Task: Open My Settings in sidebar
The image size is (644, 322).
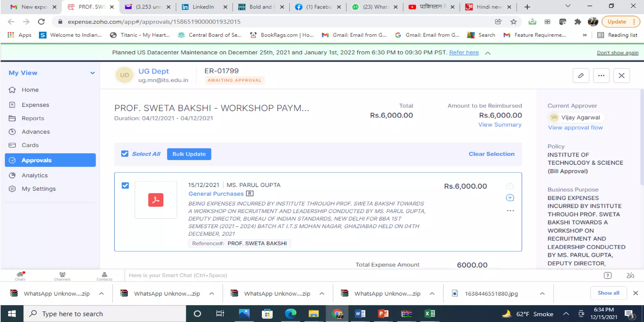Action: pyautogui.click(x=38, y=189)
